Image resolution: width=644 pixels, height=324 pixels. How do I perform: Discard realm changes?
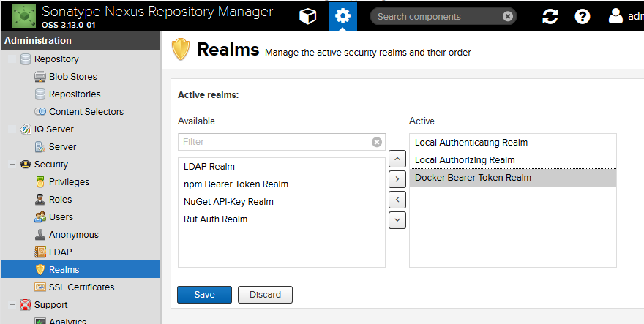tap(265, 294)
